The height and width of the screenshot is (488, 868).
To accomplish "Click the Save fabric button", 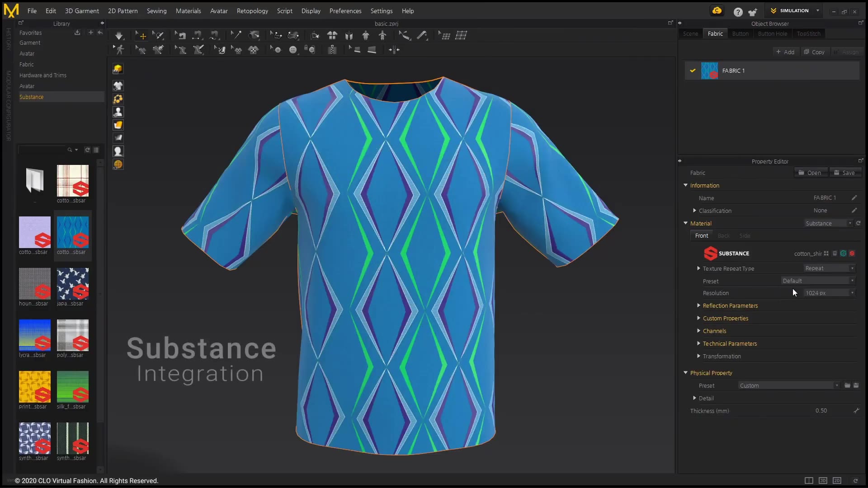I will click(845, 173).
